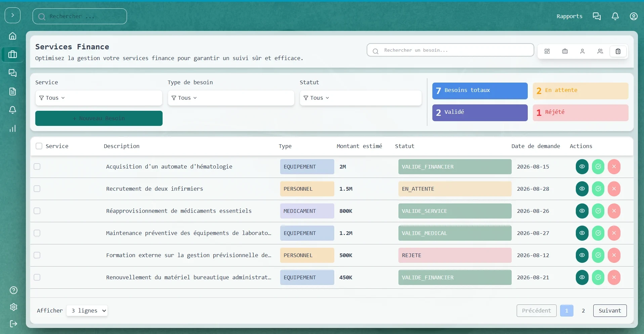Screen dimensions: 644x334
Task: Open the user profile icon top right
Action: [x=634, y=16]
